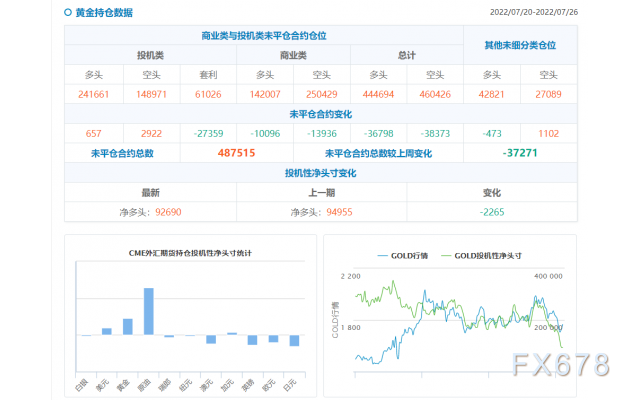Click the change value -13936
Image resolution: width=640 pixels, height=400 pixels.
click(x=322, y=134)
